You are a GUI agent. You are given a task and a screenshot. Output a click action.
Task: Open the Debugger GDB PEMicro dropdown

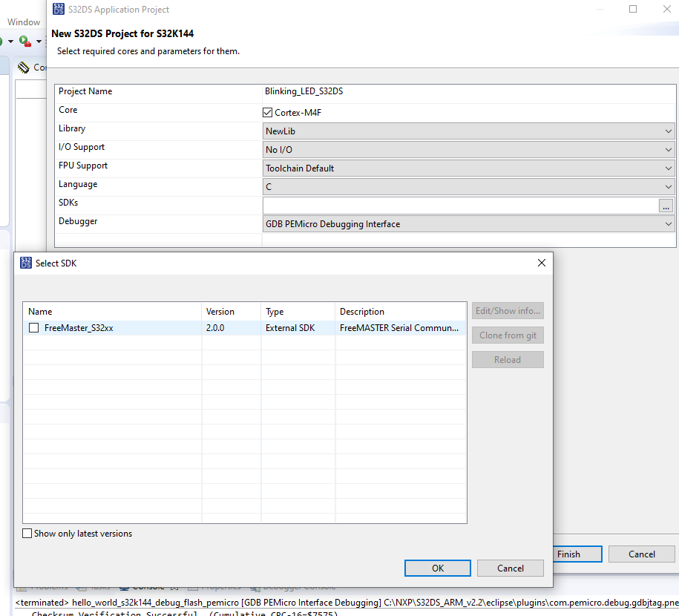click(468, 224)
